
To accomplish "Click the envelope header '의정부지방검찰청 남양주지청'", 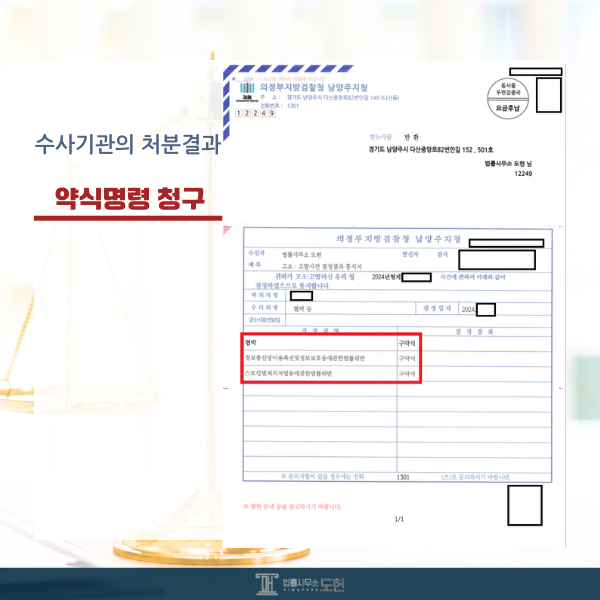I will point(313,87).
